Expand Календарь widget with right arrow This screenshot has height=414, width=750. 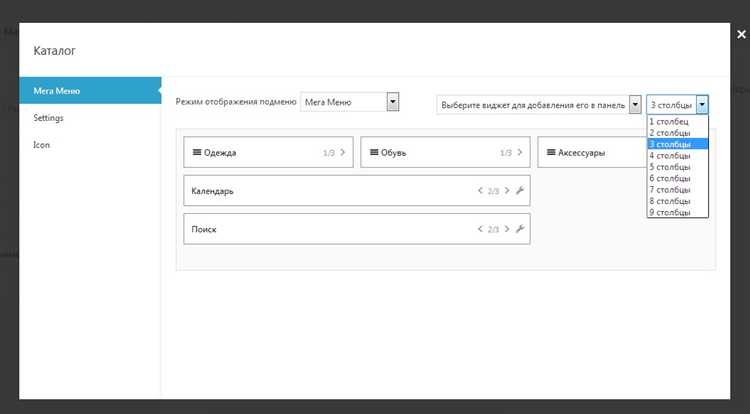[x=507, y=191]
